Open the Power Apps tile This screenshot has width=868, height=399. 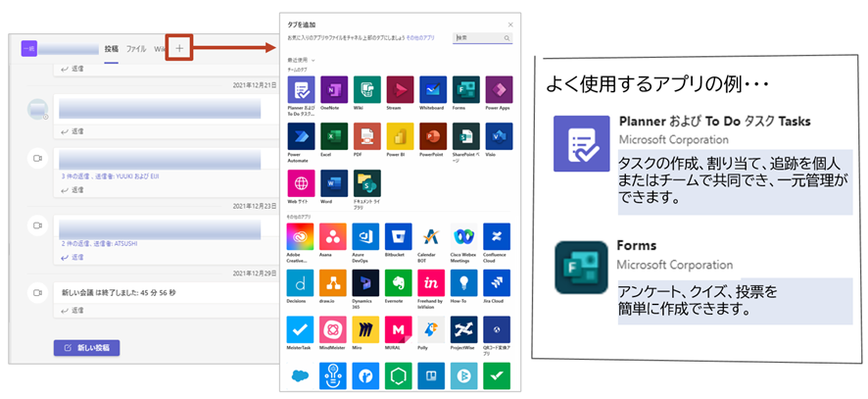499,90
